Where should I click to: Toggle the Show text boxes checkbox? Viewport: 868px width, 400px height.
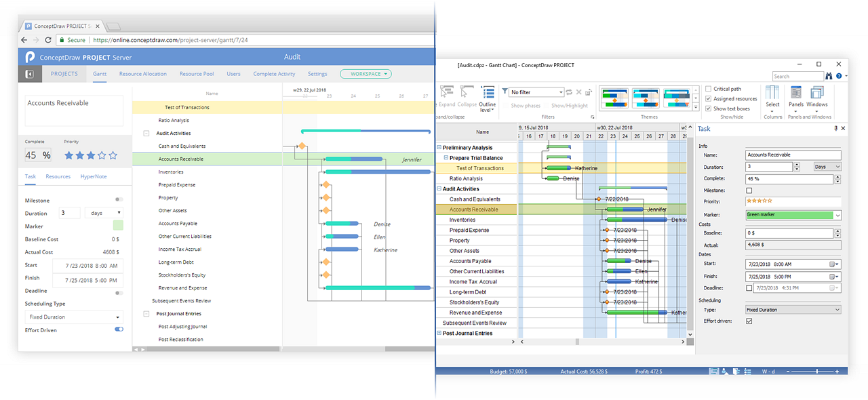point(709,108)
